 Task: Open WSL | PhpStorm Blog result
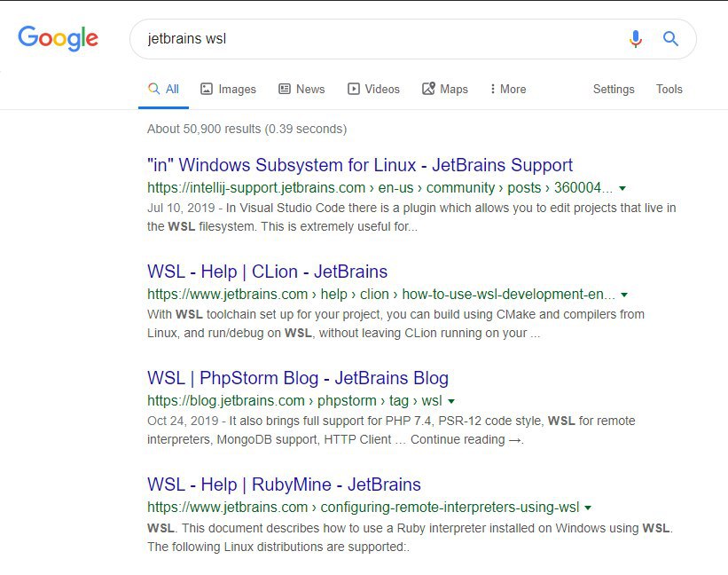click(298, 378)
